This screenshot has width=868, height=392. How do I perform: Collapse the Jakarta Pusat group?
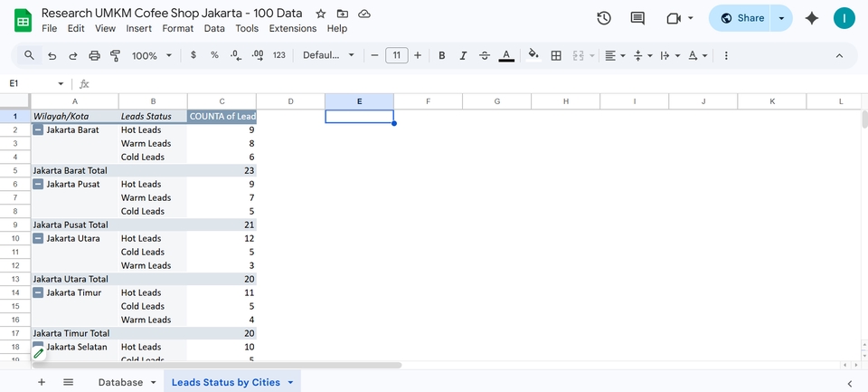coord(38,185)
